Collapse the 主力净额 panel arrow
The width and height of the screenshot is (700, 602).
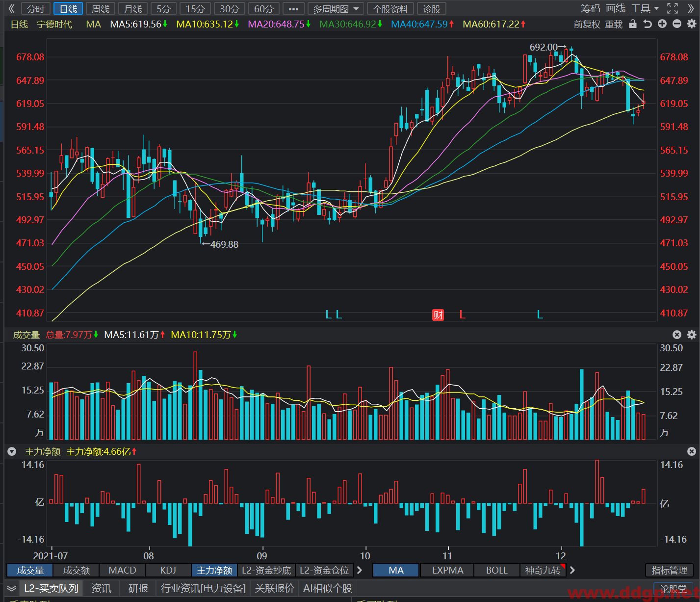point(12,451)
